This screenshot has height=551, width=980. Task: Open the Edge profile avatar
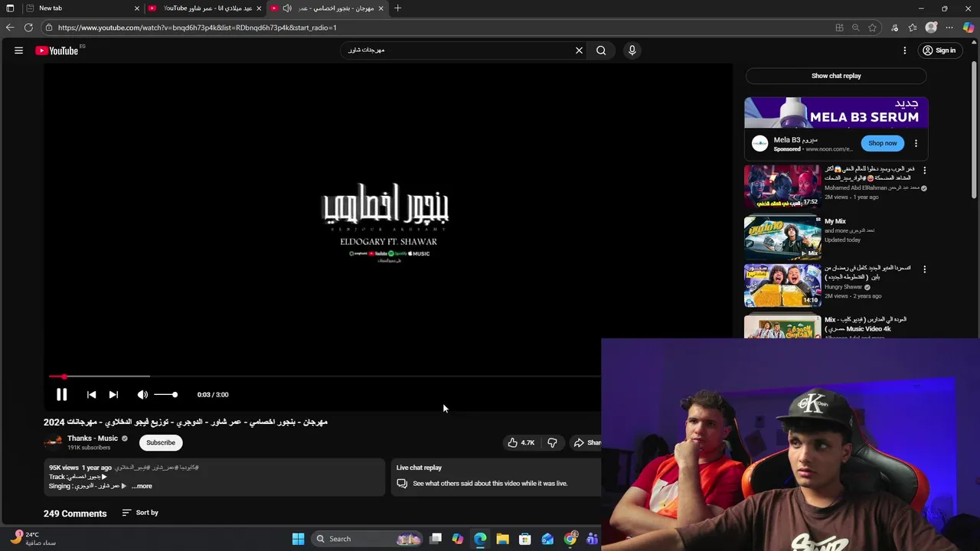931,28
